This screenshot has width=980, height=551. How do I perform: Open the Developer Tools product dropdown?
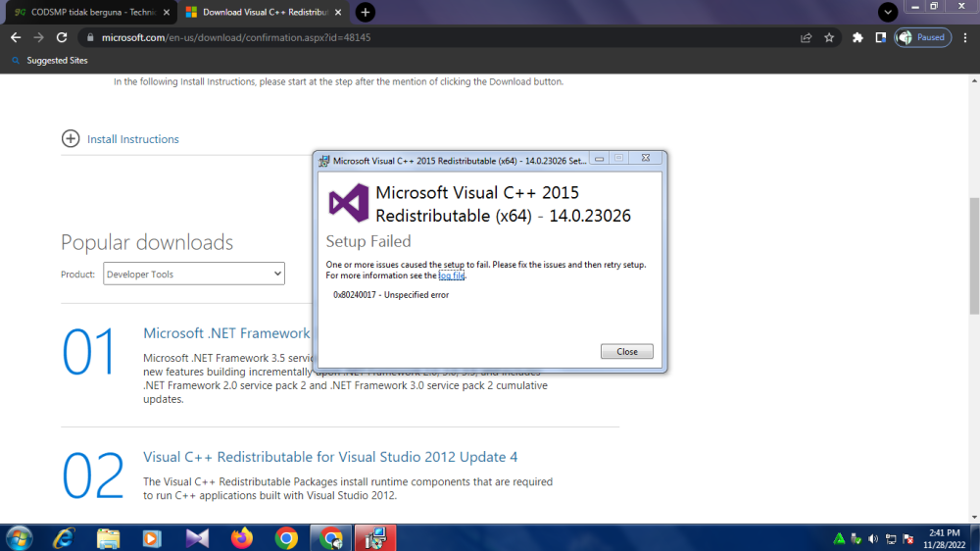click(x=194, y=274)
